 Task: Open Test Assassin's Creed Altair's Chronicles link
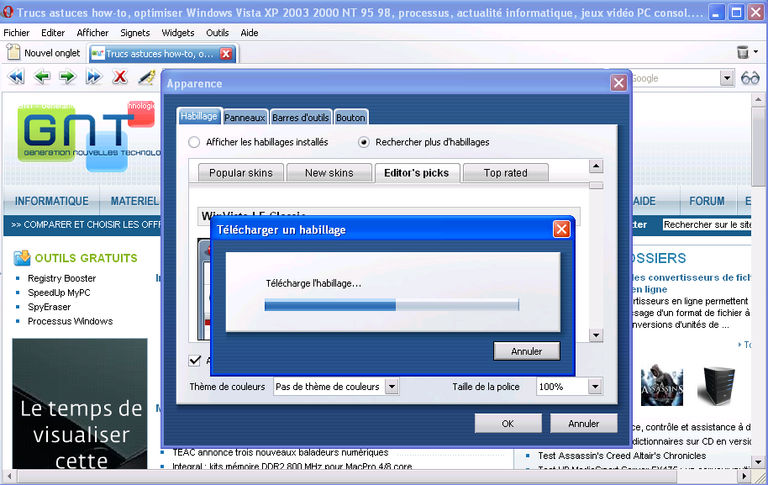pyautogui.click(x=622, y=456)
